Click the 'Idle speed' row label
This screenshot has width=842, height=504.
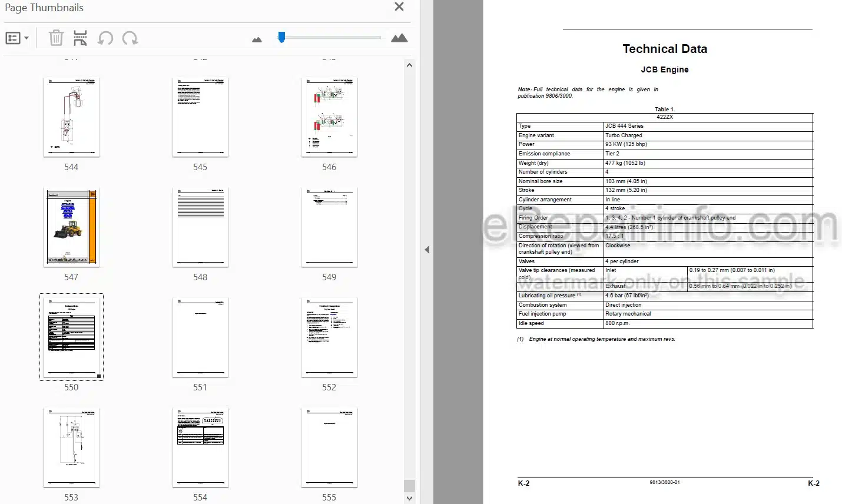531,323
